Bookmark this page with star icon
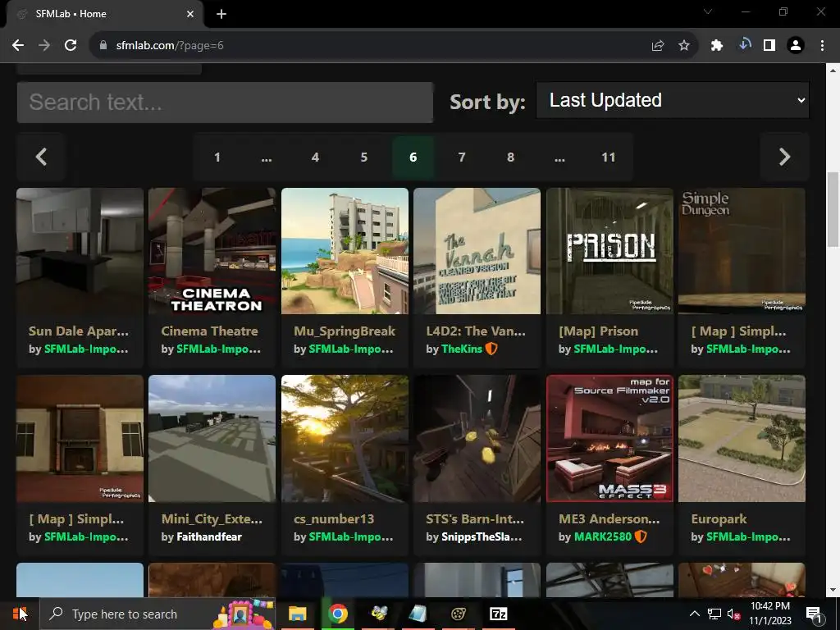The height and width of the screenshot is (630, 840). pos(684,46)
